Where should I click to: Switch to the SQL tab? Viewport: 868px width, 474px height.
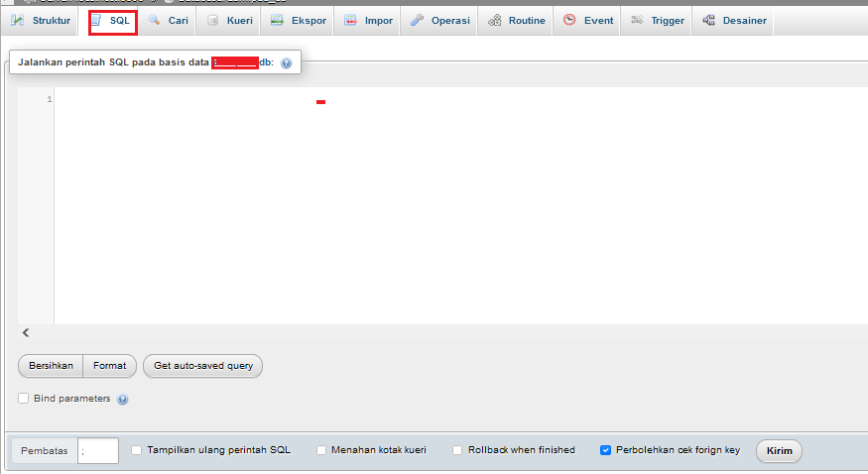112,21
